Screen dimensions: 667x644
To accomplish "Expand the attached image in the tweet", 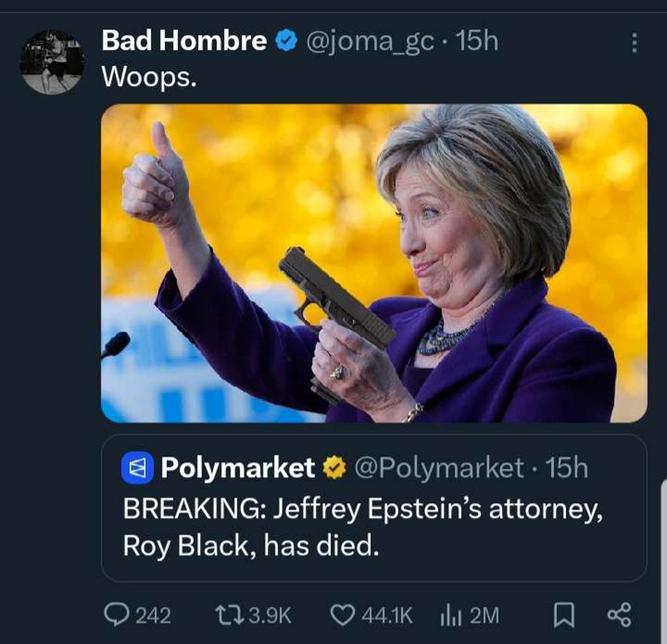I will click(x=374, y=263).
